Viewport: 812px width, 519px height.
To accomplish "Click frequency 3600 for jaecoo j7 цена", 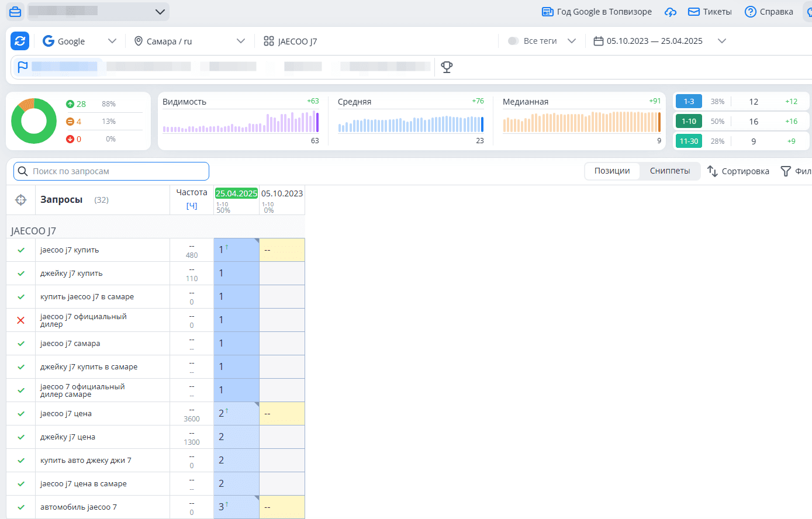I will pyautogui.click(x=192, y=419).
